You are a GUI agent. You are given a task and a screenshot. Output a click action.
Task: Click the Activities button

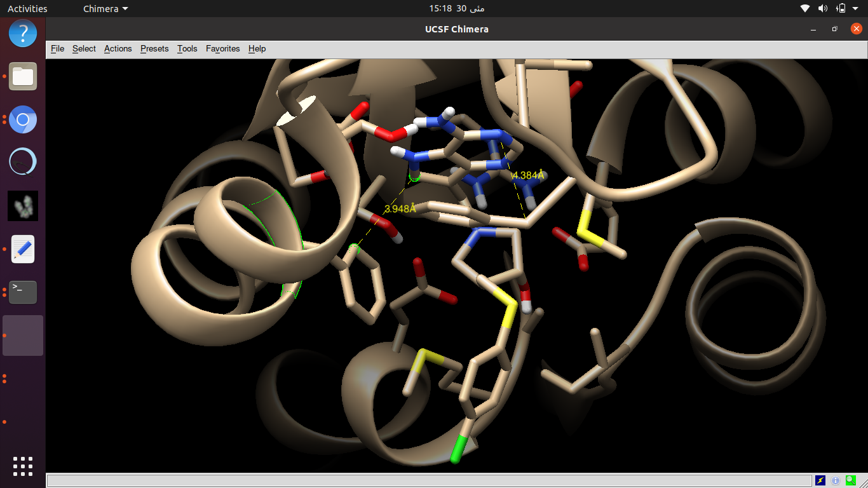[x=27, y=9]
